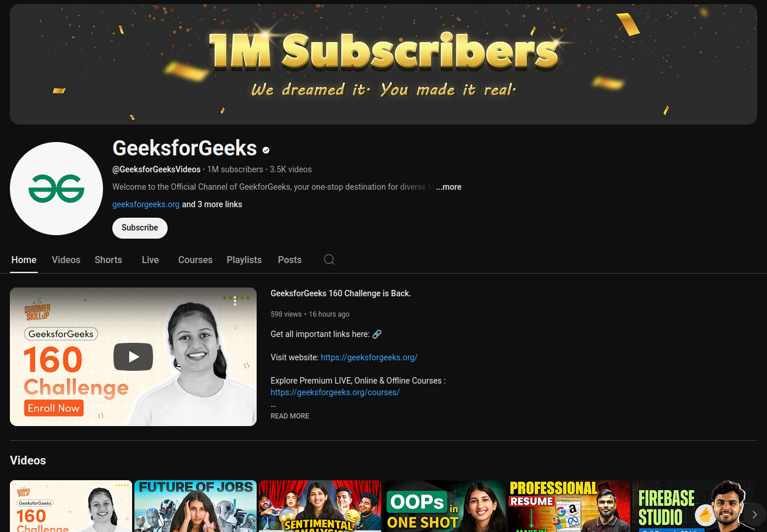Open the geeksforgeeks.org/courses/ link

[335, 392]
